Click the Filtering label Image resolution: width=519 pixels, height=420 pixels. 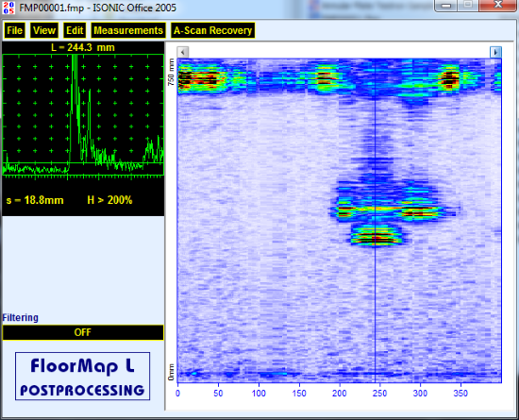coord(20,318)
